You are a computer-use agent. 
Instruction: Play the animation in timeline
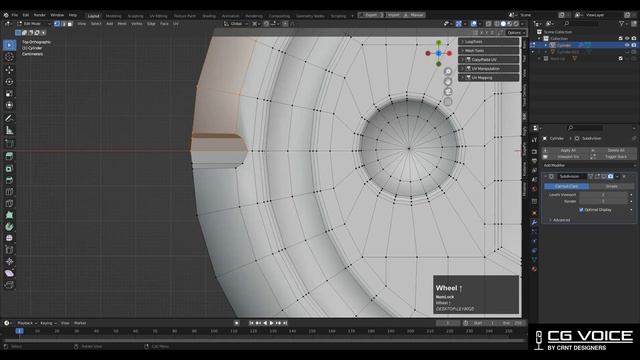[272, 323]
